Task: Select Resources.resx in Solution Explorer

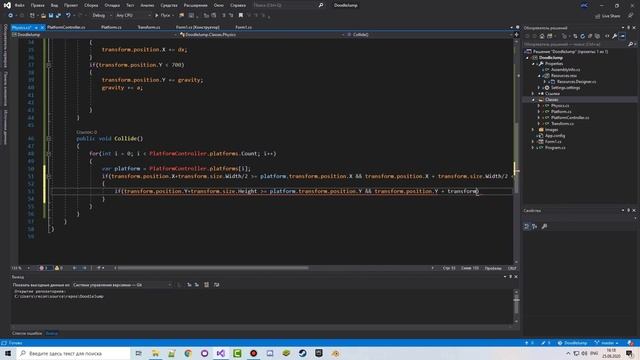Action: pyautogui.click(x=564, y=76)
